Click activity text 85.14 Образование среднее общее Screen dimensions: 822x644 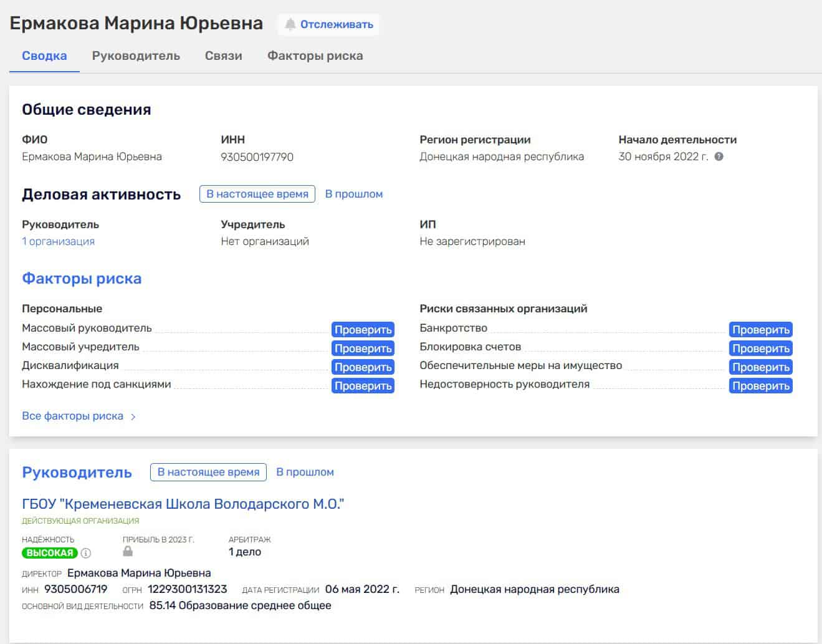[240, 605]
